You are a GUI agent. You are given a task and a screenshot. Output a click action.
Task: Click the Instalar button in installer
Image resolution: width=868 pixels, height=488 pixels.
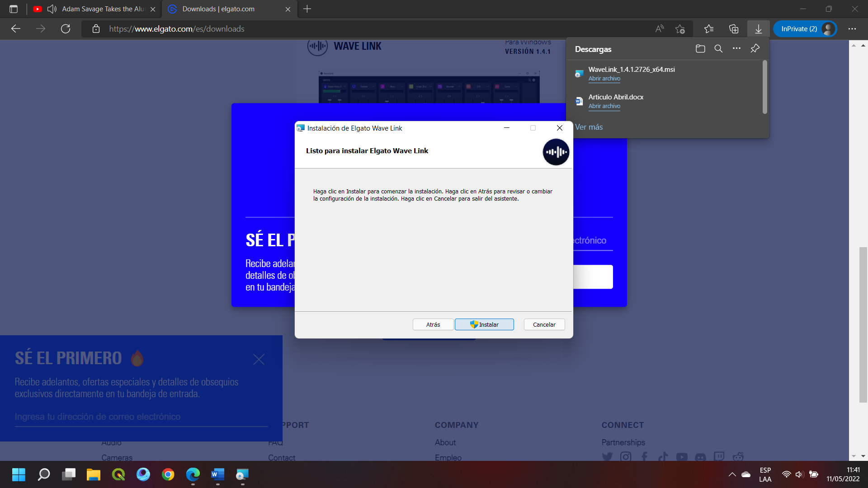(x=484, y=324)
